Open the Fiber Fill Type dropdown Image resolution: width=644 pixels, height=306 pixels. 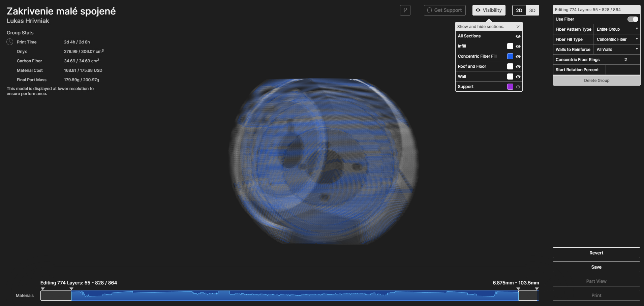(617, 39)
